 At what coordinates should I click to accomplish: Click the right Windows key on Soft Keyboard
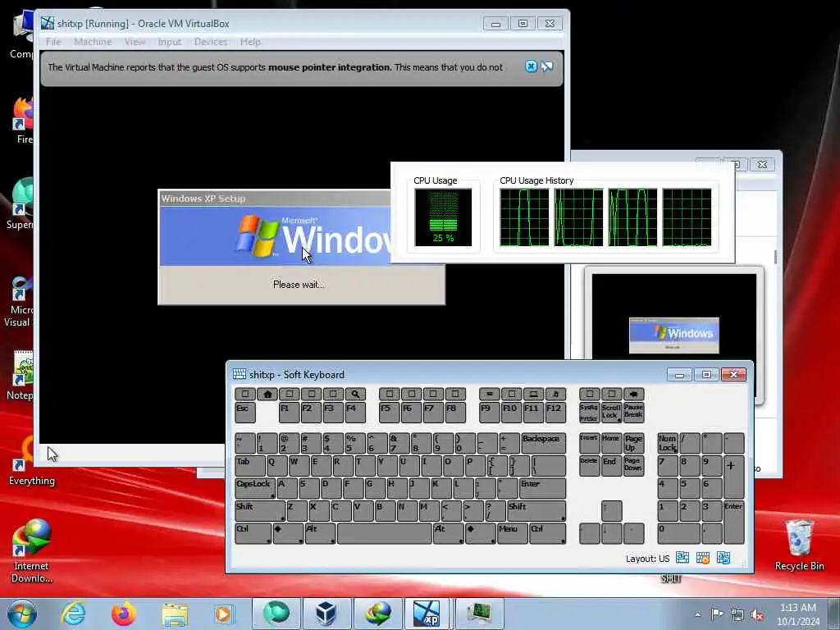click(x=481, y=533)
